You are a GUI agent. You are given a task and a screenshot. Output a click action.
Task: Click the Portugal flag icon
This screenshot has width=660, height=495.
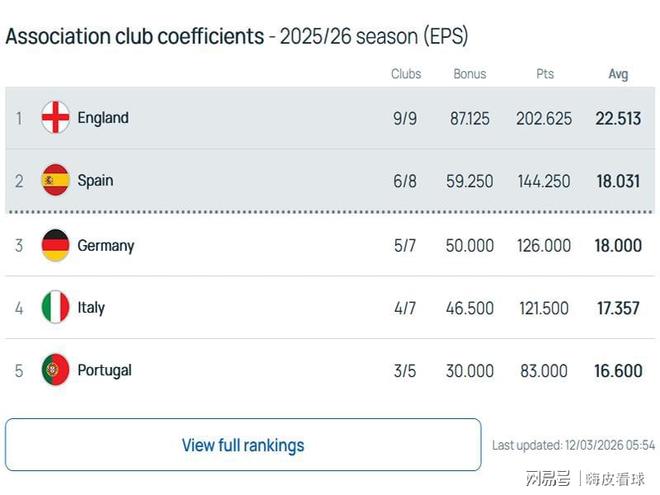pyautogui.click(x=55, y=370)
